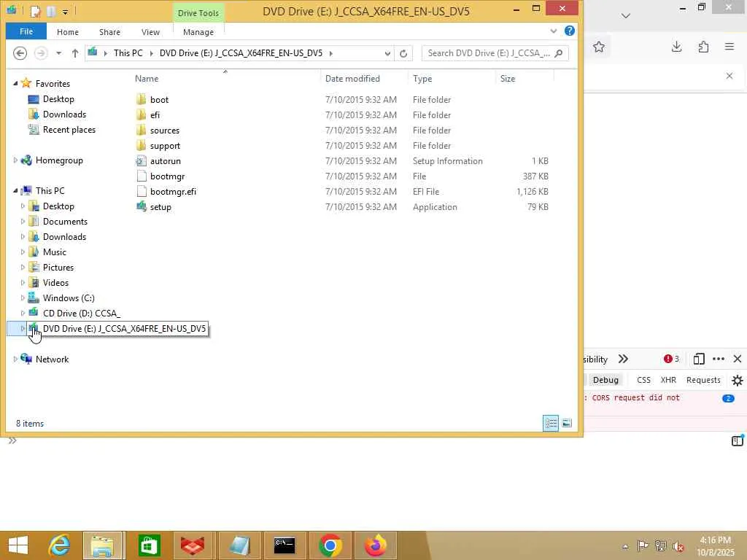Toggle CSS filter in Firefox console
The height and width of the screenshot is (560, 747).
point(643,380)
